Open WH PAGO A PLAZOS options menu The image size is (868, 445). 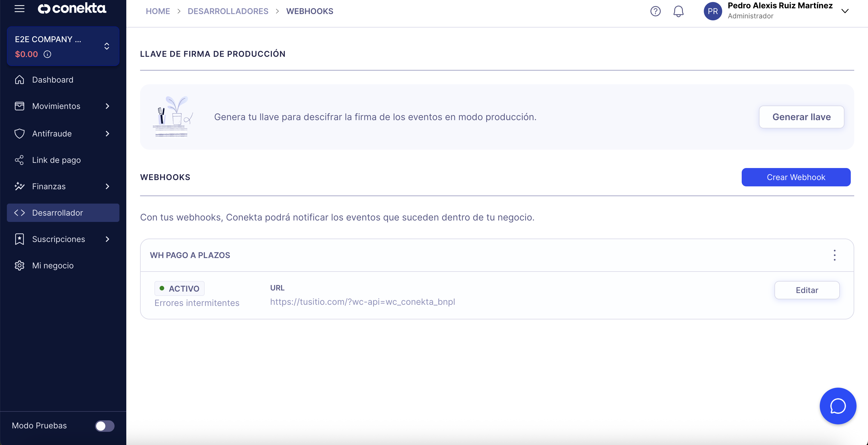pyautogui.click(x=834, y=255)
